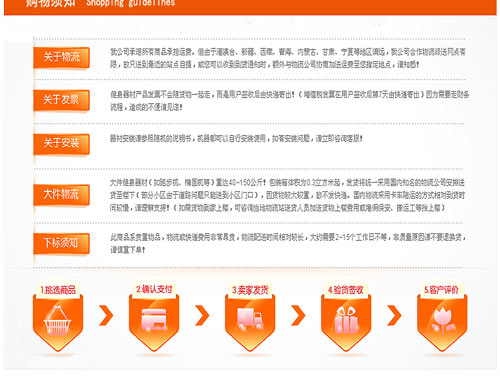Click the arrow after the delivery truck step

(x=298, y=315)
